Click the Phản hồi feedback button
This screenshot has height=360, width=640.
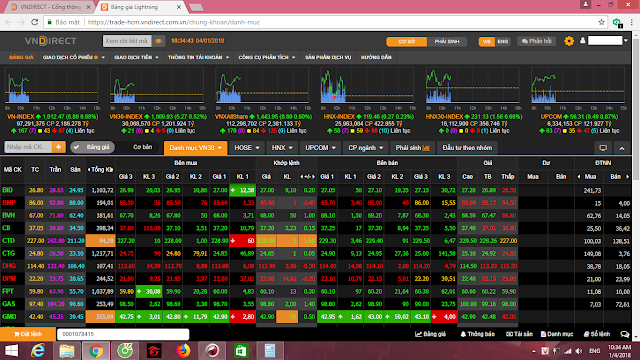click(536, 41)
